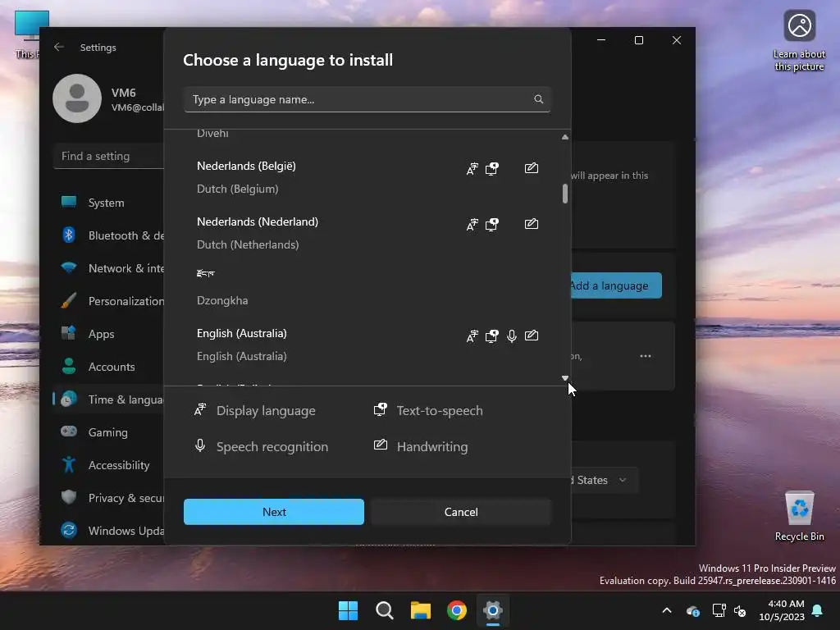Click Display language legend icon
The image size is (840, 630).
point(200,410)
